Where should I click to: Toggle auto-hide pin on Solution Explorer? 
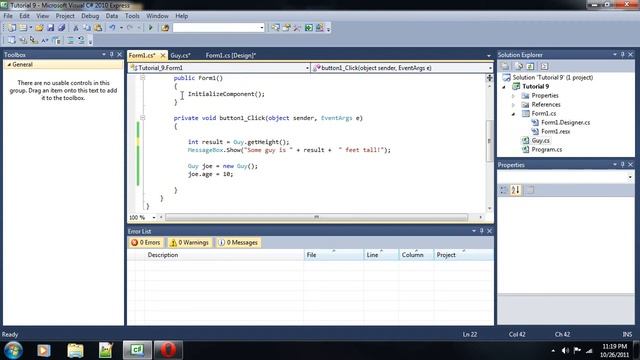(622, 54)
